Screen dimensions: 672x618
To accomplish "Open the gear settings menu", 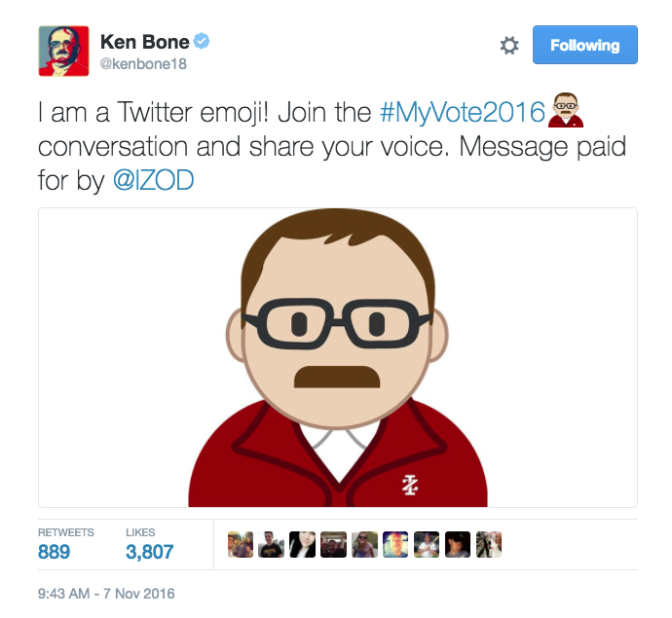I will [509, 45].
